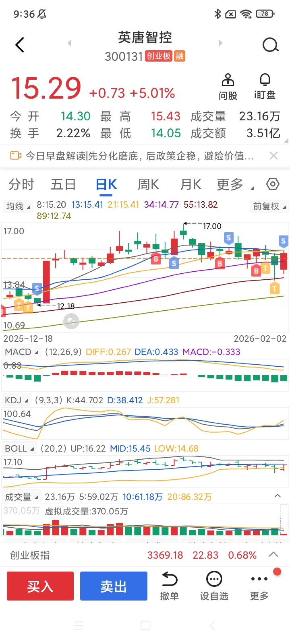Open the KDJ indicator dropdown
290x644 pixels.
[x=17, y=400]
